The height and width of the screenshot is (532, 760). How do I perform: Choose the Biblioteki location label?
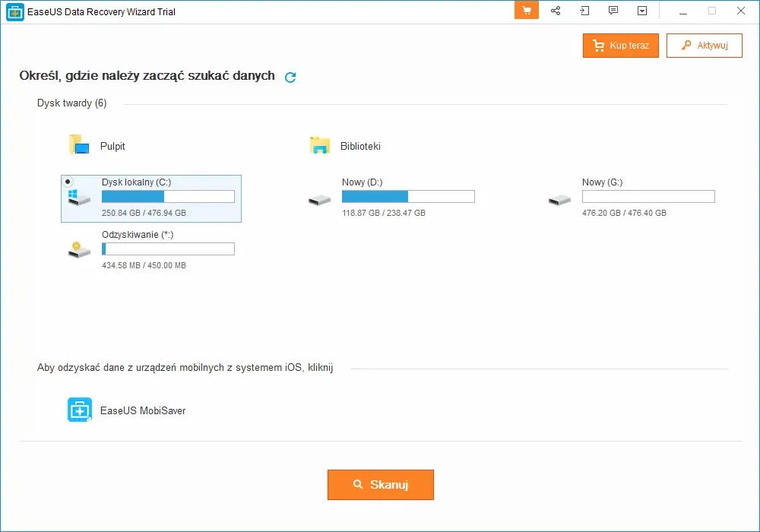[x=360, y=147]
